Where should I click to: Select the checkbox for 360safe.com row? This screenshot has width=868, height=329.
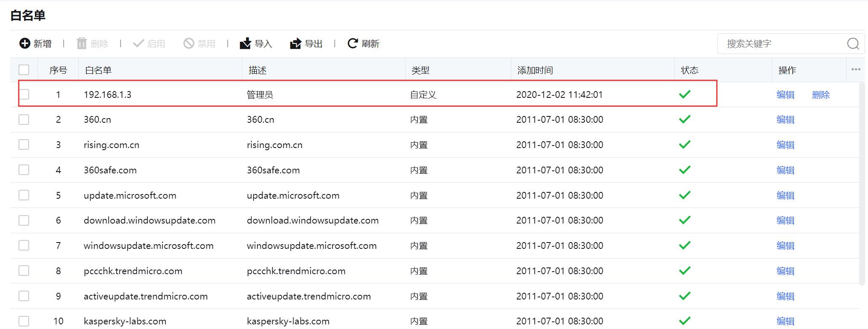click(x=24, y=170)
